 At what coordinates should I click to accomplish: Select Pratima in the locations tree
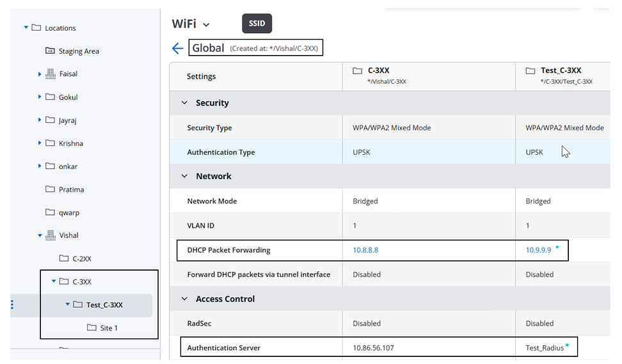pos(71,189)
